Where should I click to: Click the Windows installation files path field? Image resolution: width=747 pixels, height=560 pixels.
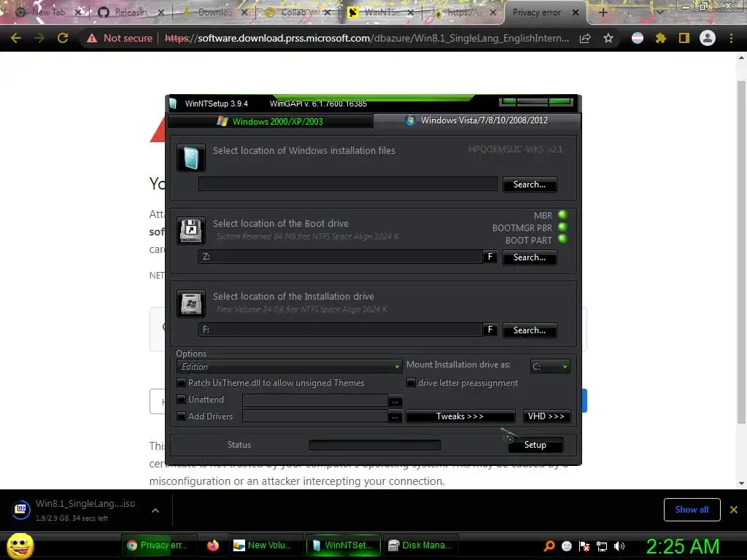coord(348,184)
